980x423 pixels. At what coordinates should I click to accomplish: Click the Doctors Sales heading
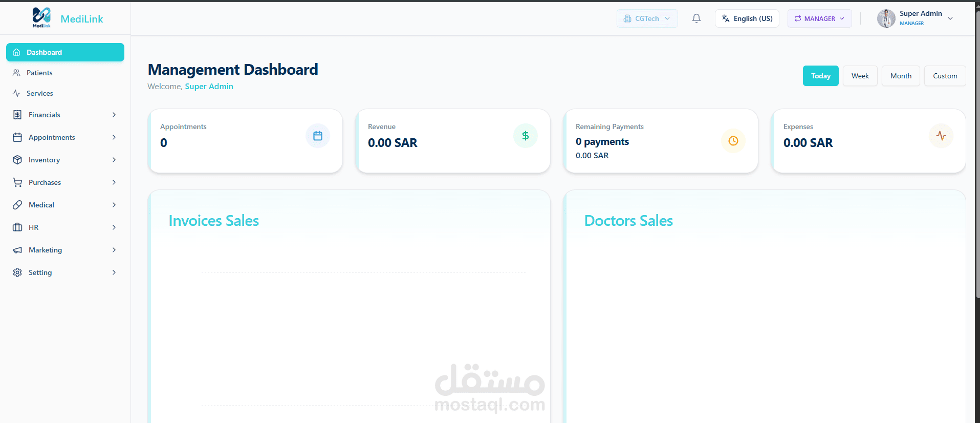pyautogui.click(x=628, y=221)
